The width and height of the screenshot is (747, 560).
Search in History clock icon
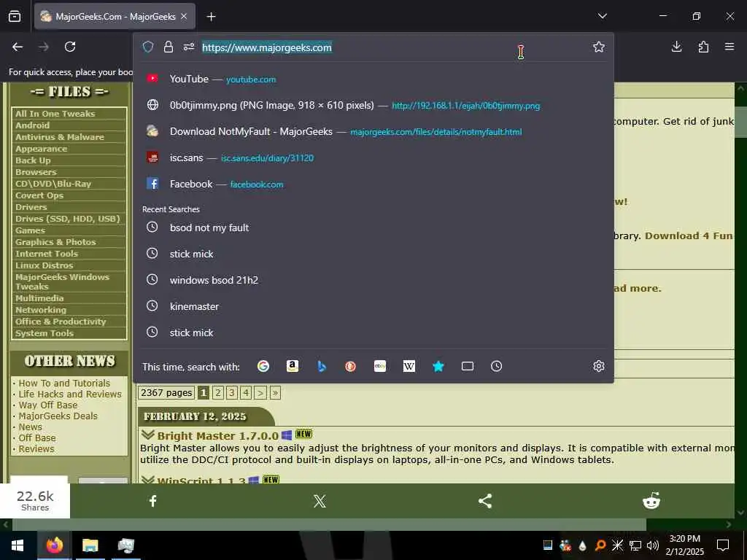496,366
